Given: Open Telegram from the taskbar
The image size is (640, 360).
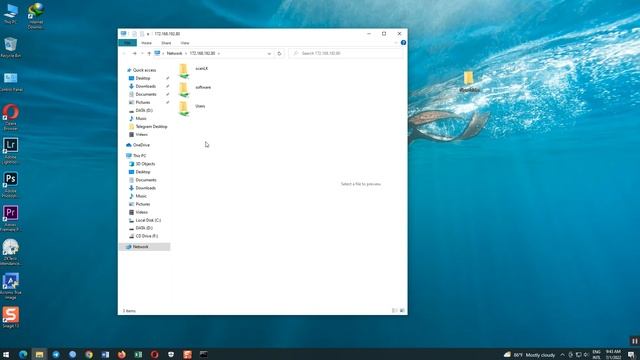Looking at the screenshot, I should pos(56,354).
